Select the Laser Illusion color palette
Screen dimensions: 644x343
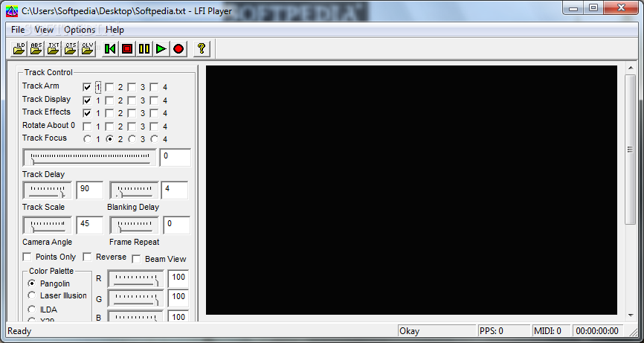pyautogui.click(x=32, y=295)
